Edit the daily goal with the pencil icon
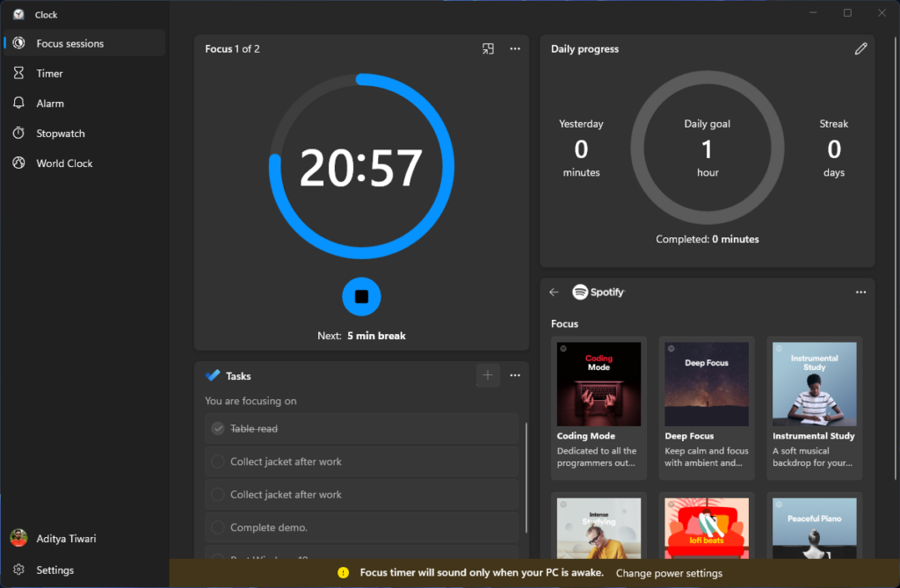 pos(860,48)
